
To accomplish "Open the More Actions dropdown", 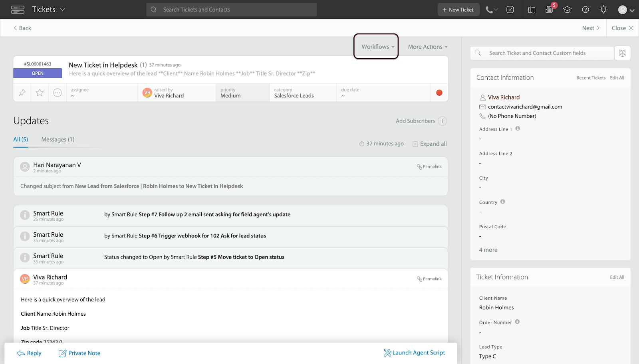I will (427, 47).
